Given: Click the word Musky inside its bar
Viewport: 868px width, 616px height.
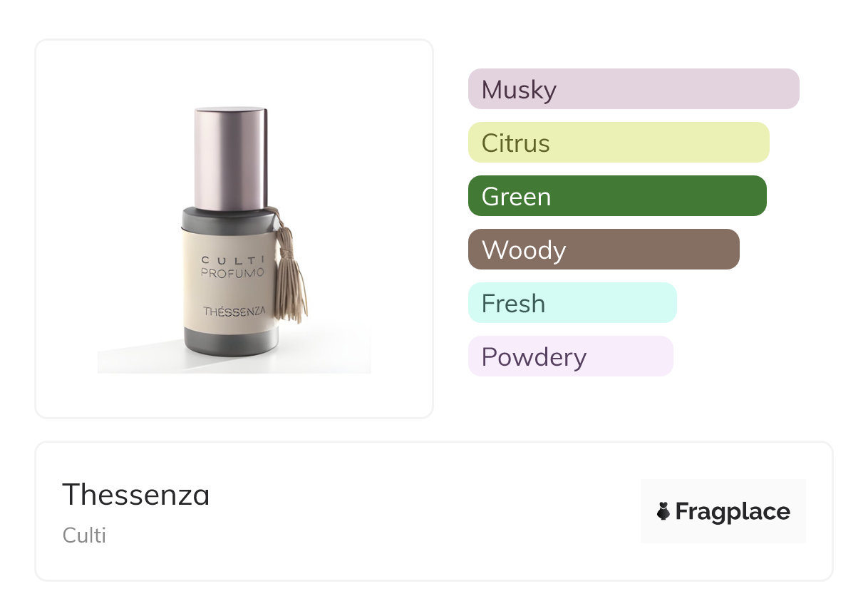Looking at the screenshot, I should tap(519, 90).
